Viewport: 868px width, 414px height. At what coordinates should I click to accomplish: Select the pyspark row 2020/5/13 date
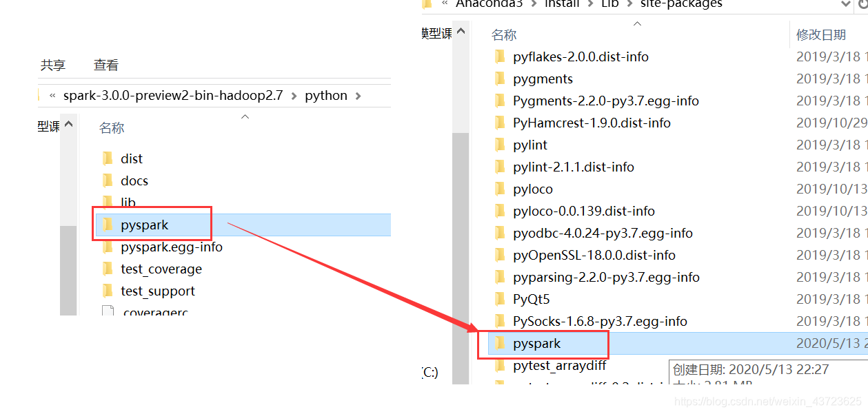[831, 343]
